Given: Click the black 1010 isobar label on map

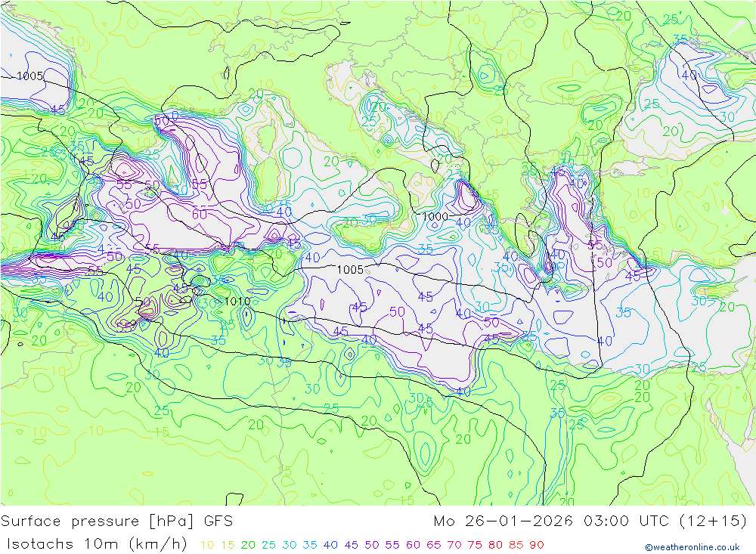Looking at the screenshot, I should coord(237,302).
